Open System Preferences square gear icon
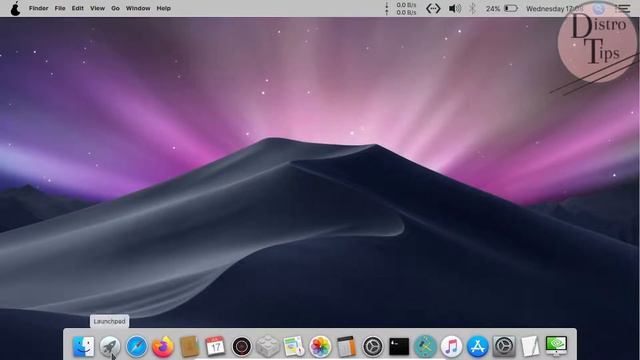The width and height of the screenshot is (640, 360). point(504,347)
